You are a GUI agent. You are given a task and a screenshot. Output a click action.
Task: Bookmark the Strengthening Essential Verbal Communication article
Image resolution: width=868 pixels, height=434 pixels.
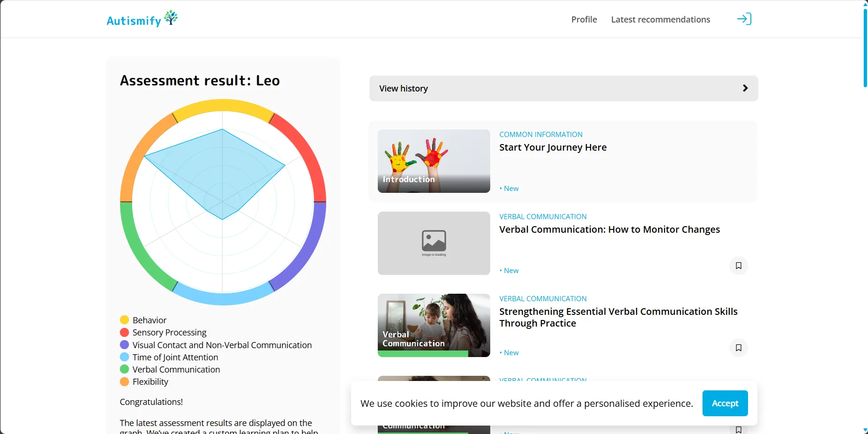[738, 348]
